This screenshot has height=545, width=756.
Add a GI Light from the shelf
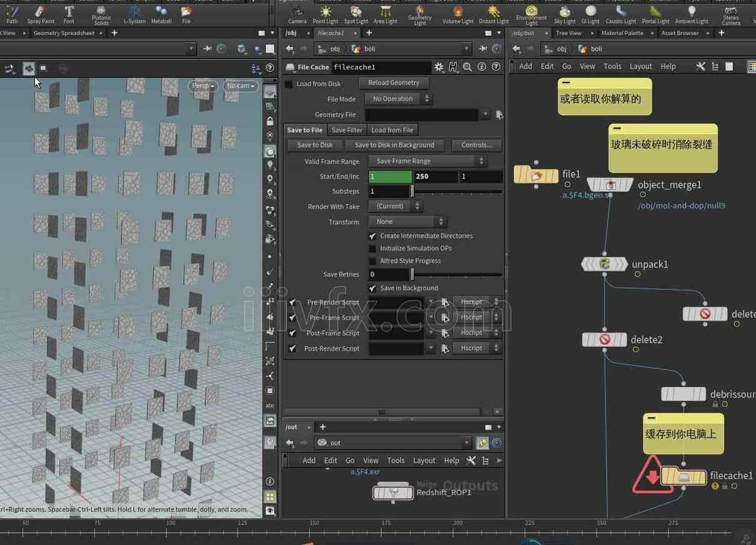(x=590, y=14)
